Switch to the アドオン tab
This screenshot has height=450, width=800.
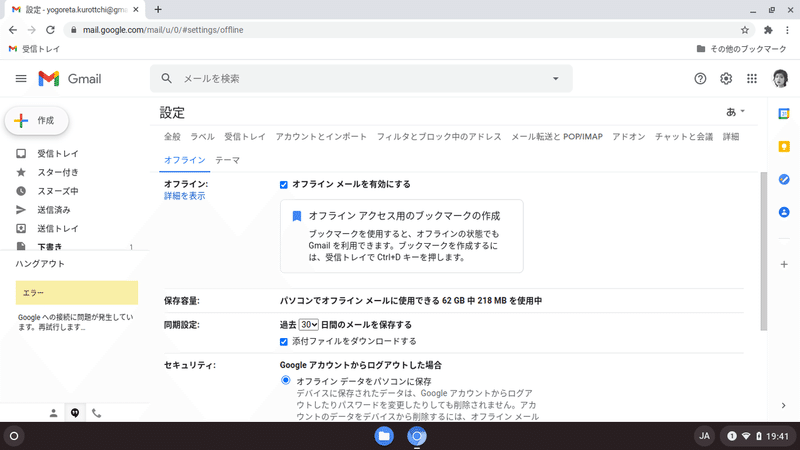pos(629,137)
